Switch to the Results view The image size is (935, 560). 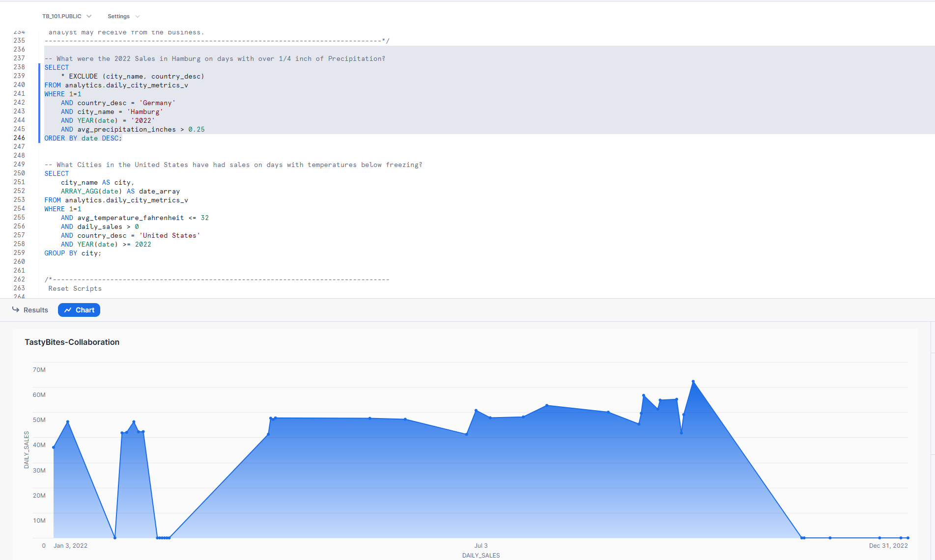[35, 310]
